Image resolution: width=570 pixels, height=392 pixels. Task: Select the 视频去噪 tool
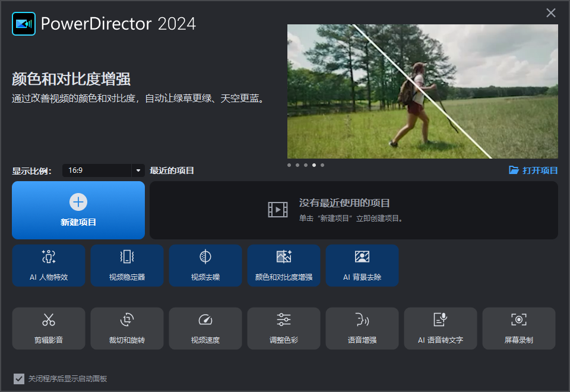point(205,265)
